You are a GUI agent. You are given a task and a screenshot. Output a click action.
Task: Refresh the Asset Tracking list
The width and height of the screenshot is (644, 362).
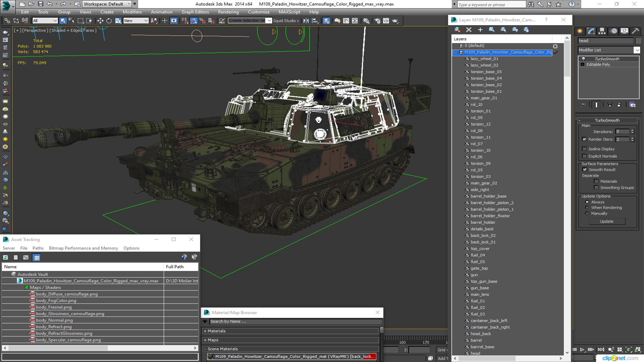click(x=6, y=257)
